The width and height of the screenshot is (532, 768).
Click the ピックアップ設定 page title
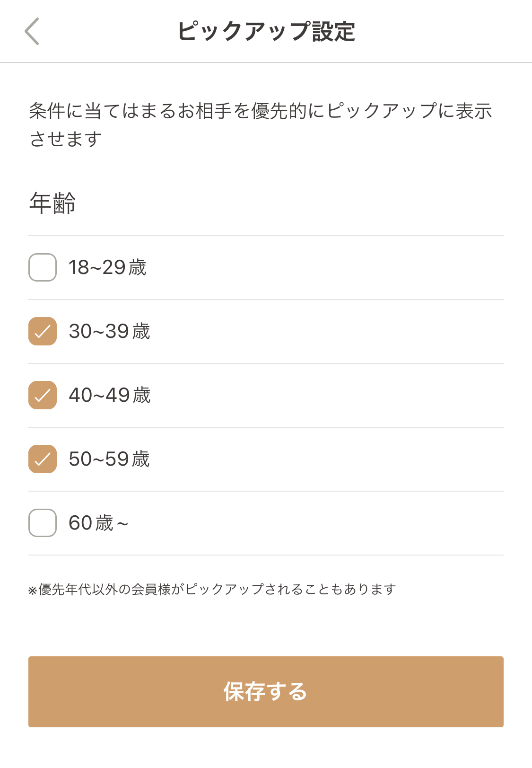266,31
